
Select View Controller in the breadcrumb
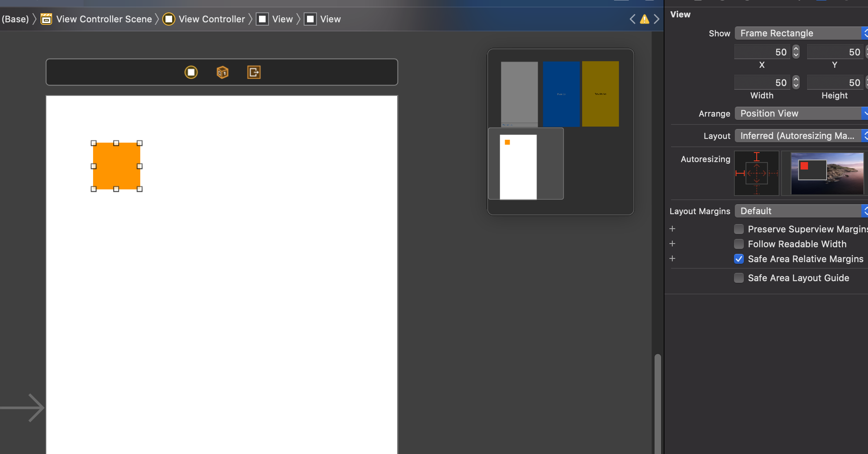click(x=211, y=19)
